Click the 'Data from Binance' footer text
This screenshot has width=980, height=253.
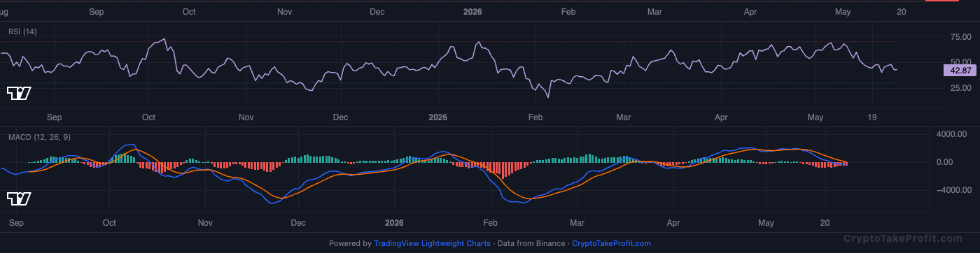(x=531, y=243)
